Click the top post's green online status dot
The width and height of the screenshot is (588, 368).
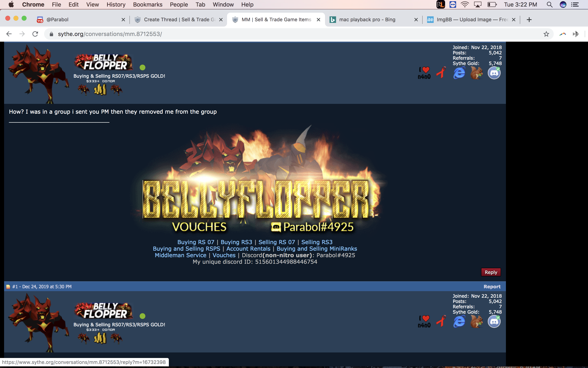point(142,67)
